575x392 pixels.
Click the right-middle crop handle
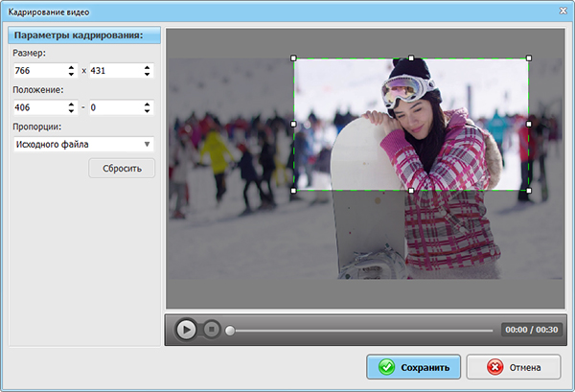(529, 125)
